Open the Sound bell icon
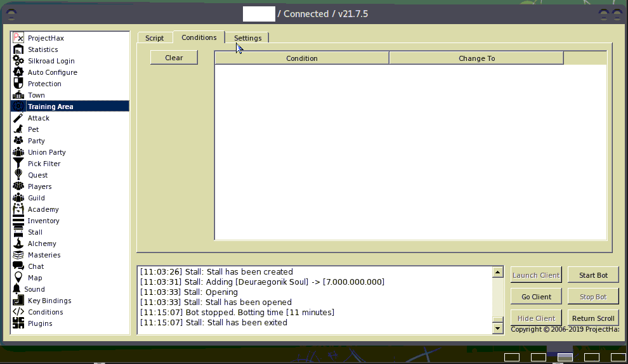This screenshot has width=628, height=364. point(18,289)
